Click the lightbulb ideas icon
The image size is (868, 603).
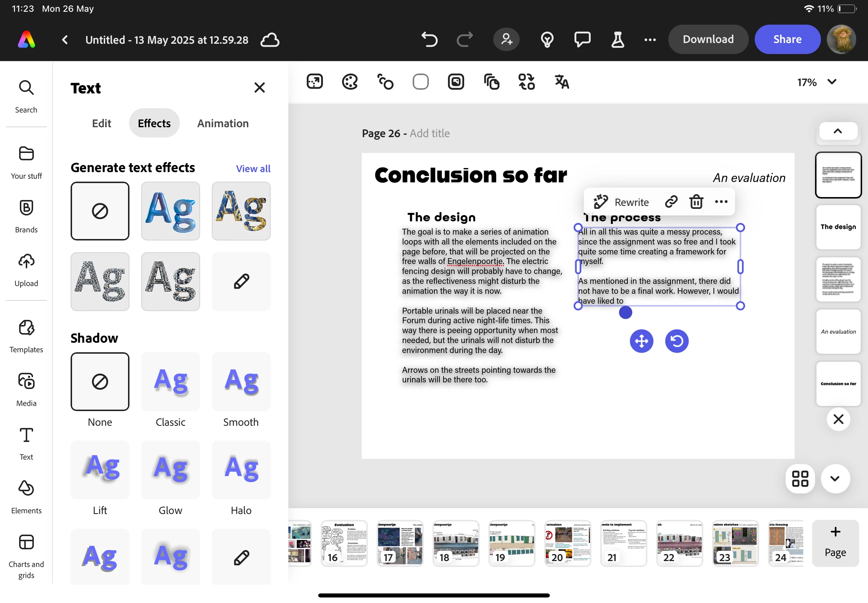point(547,39)
